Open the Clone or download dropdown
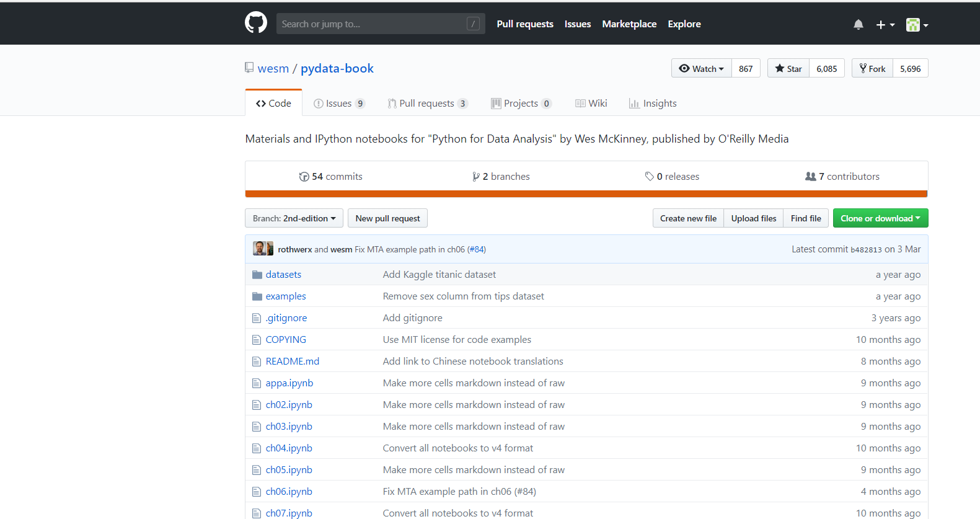 click(880, 218)
